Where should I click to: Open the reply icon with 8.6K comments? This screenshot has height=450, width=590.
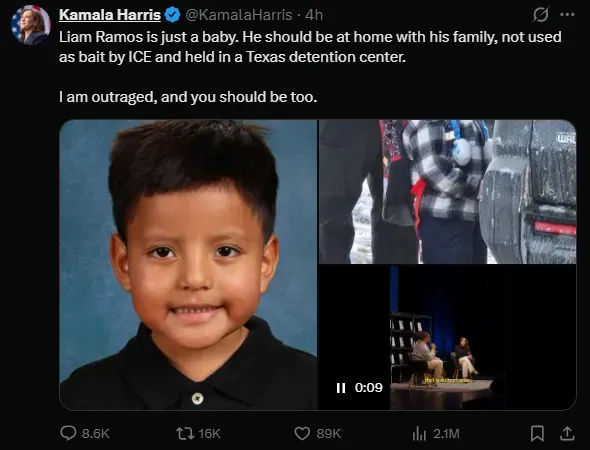[x=68, y=433]
